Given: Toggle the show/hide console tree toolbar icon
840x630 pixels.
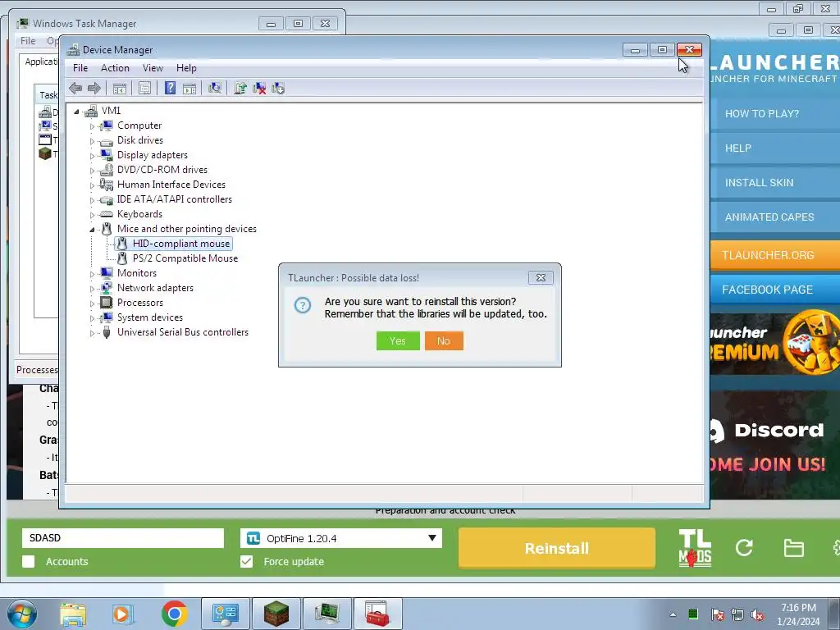Looking at the screenshot, I should pos(120,89).
